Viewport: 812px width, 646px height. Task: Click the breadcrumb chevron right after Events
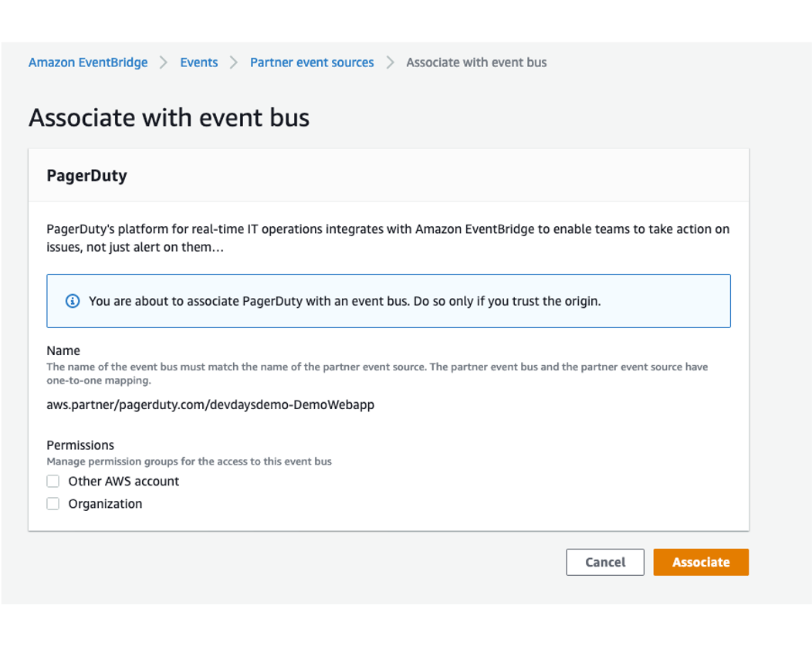click(x=234, y=63)
